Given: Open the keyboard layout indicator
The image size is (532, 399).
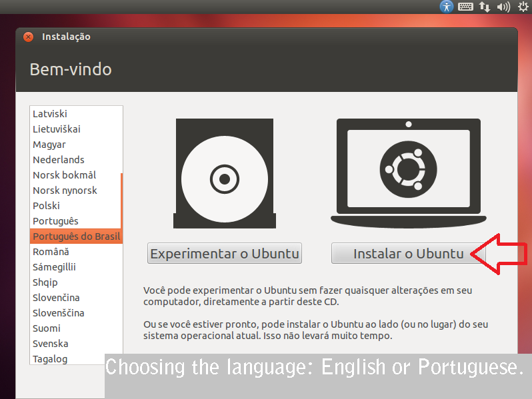Looking at the screenshot, I should (x=465, y=7).
